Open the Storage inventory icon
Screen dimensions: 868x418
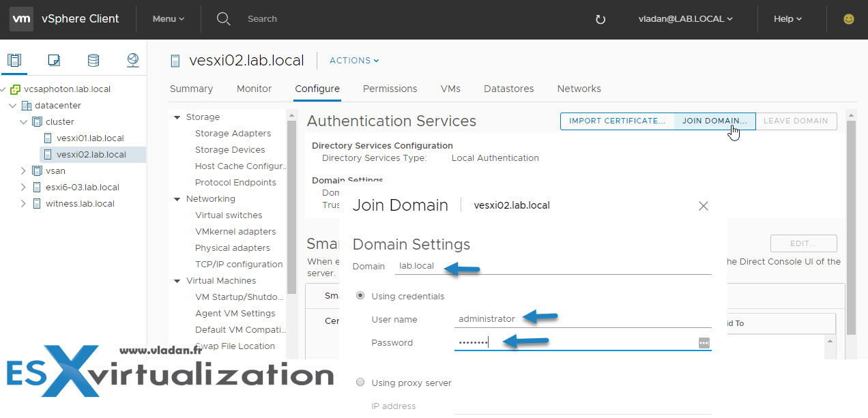(x=93, y=60)
